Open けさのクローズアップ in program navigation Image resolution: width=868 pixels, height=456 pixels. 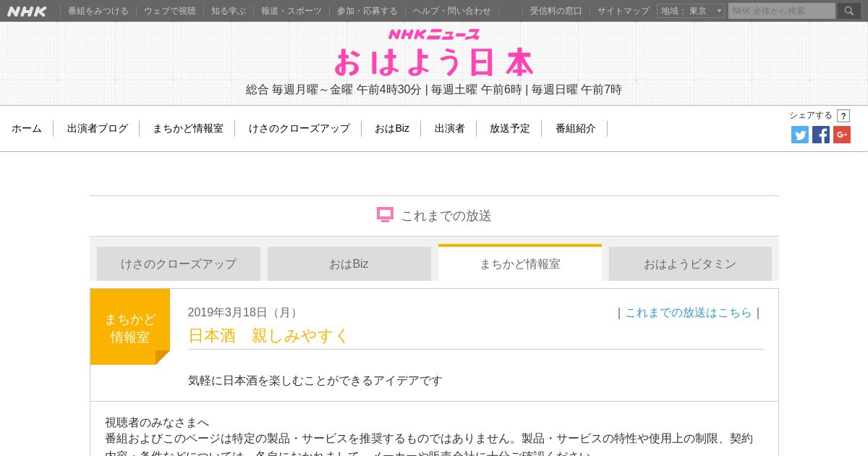point(299,129)
